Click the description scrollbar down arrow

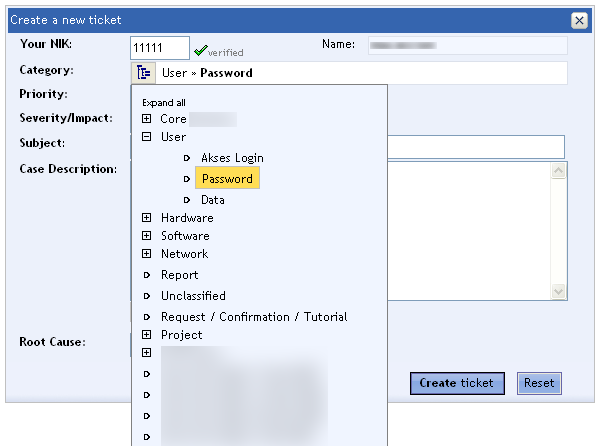coord(559,290)
